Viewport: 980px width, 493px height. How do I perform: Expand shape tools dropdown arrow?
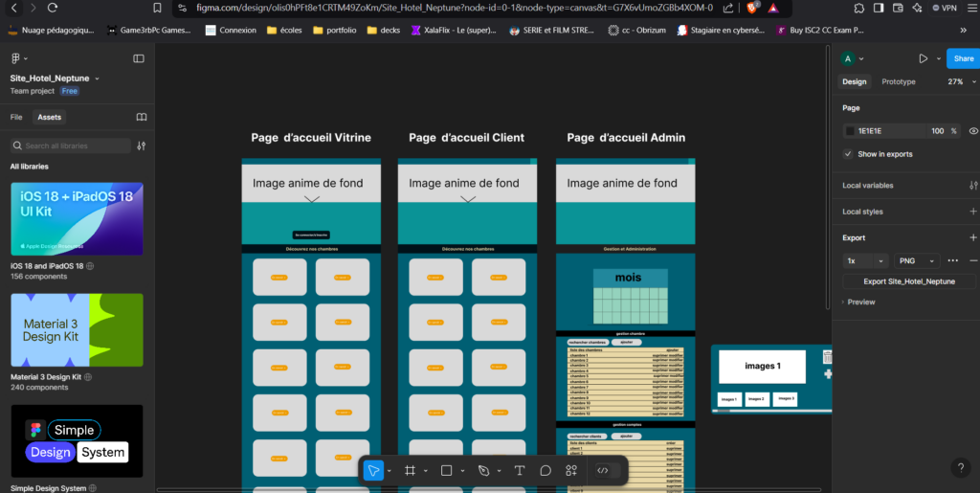coord(462,471)
